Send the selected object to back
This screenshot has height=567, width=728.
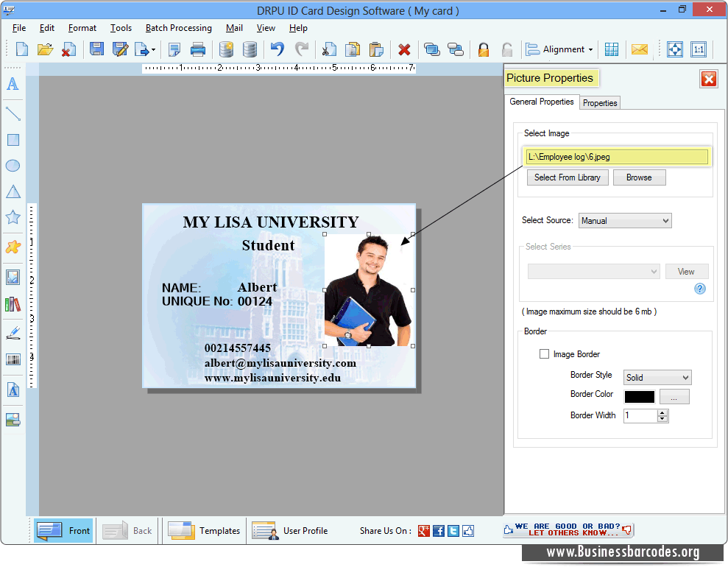click(x=456, y=49)
